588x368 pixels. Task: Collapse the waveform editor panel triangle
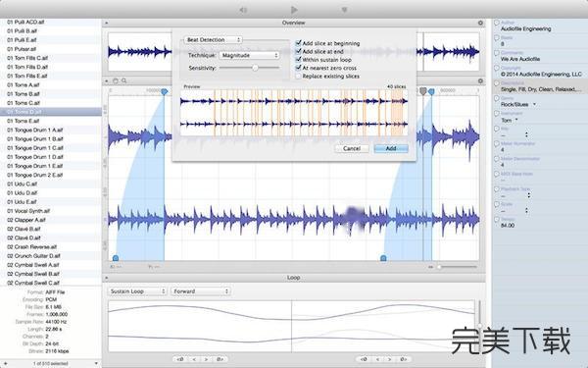[107, 80]
